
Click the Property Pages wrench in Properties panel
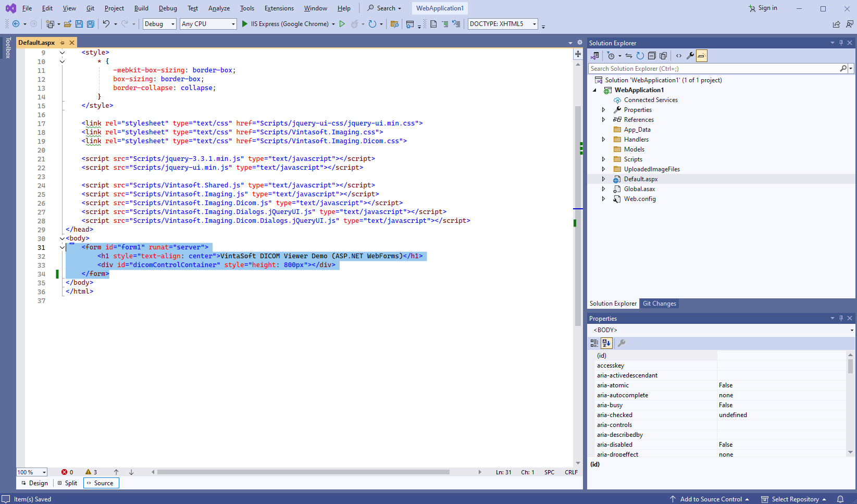tap(621, 343)
